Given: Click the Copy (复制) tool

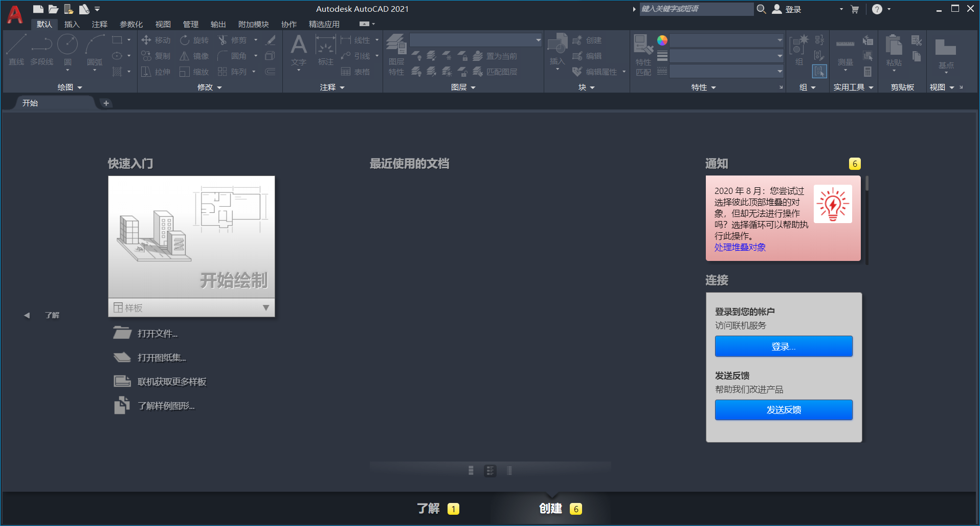Looking at the screenshot, I should (x=156, y=56).
